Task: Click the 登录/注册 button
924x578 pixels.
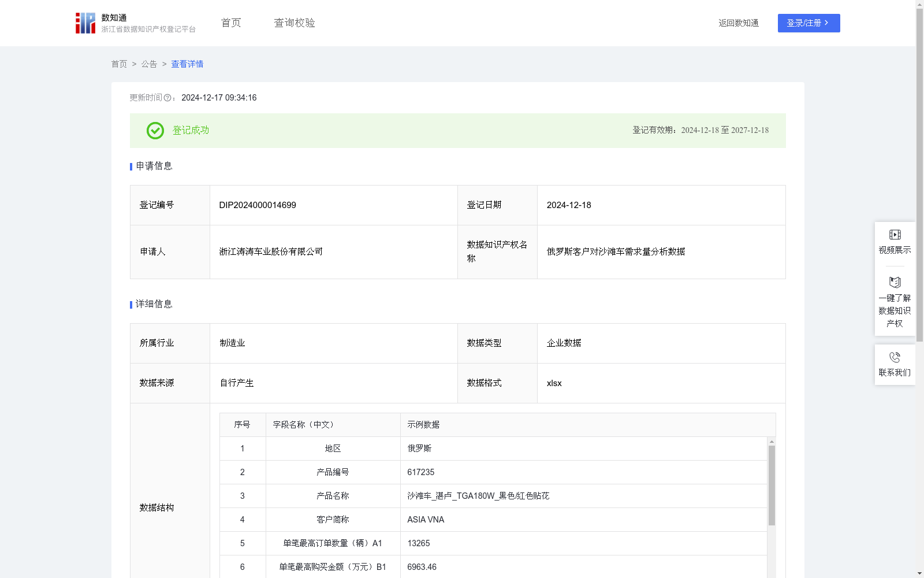Action: tap(808, 23)
